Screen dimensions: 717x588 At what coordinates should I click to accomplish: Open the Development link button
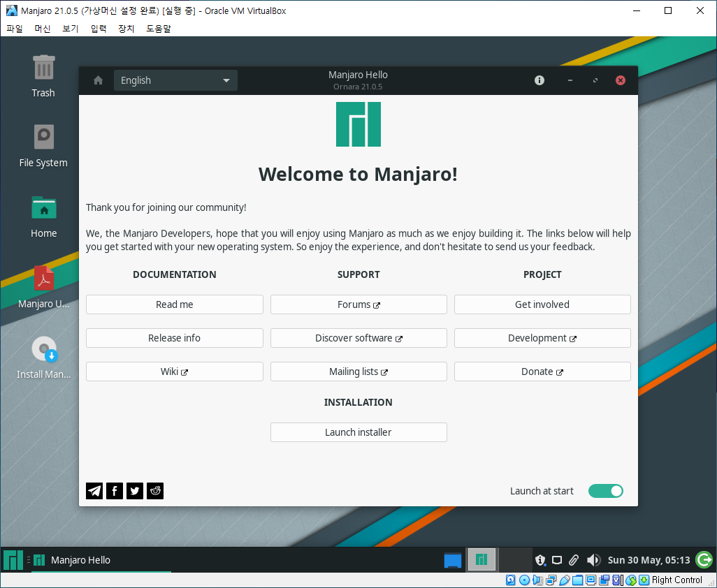click(x=542, y=338)
